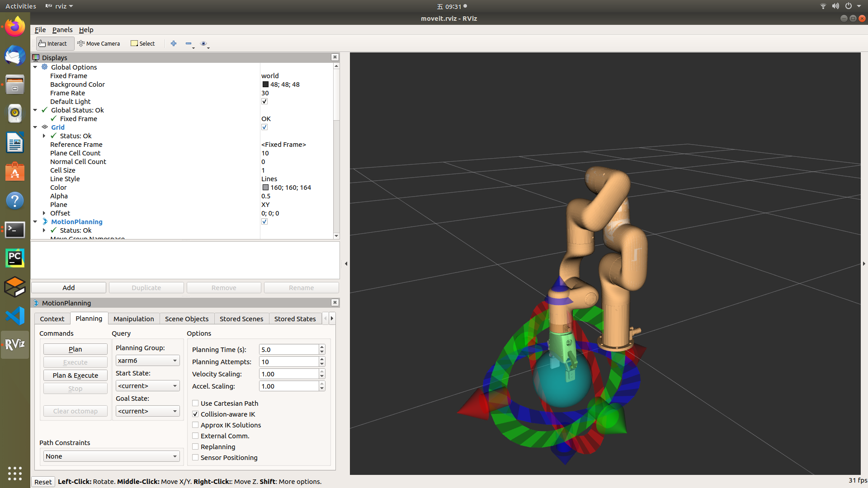The image size is (868, 488).
Task: Launch Rhythmbox from the dock
Action: [15, 113]
